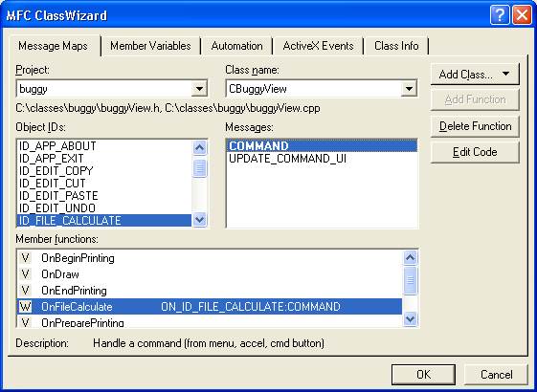
Task: Open the Add Class dropdown button
Action: (475, 75)
